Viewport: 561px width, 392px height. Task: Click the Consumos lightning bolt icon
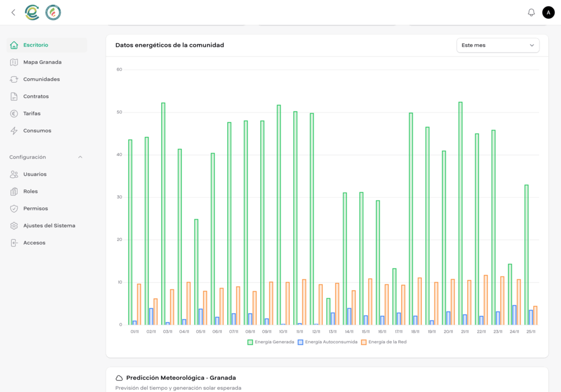(14, 131)
